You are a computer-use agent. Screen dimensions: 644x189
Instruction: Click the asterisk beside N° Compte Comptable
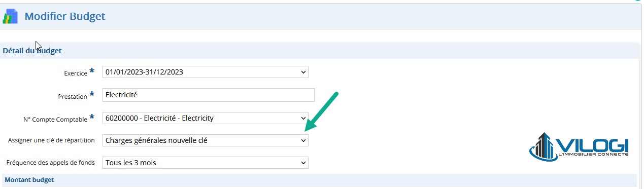pyautogui.click(x=92, y=118)
